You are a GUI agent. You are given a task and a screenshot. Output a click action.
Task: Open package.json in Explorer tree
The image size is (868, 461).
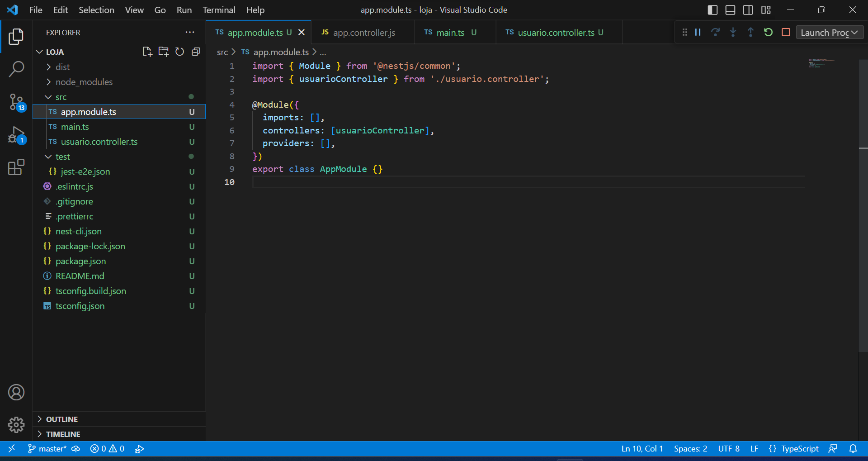pyautogui.click(x=119, y=261)
